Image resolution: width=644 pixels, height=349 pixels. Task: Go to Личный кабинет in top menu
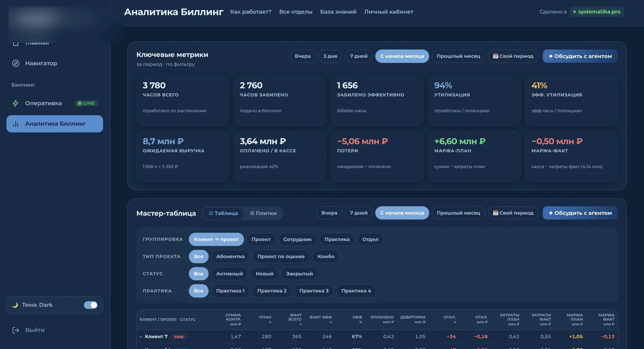click(388, 12)
